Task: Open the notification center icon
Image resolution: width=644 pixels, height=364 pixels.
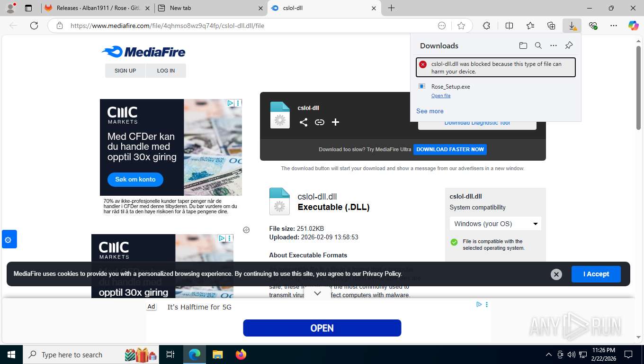Action: tap(628, 355)
